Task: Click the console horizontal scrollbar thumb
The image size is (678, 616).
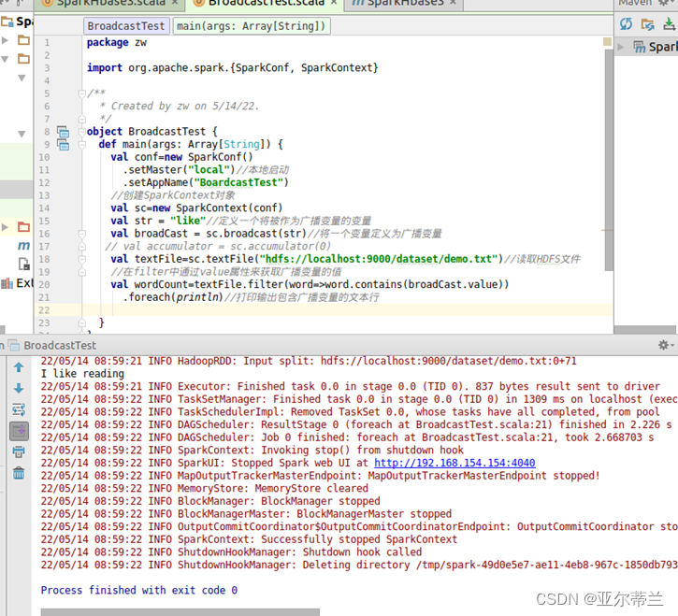Action: tap(180, 611)
